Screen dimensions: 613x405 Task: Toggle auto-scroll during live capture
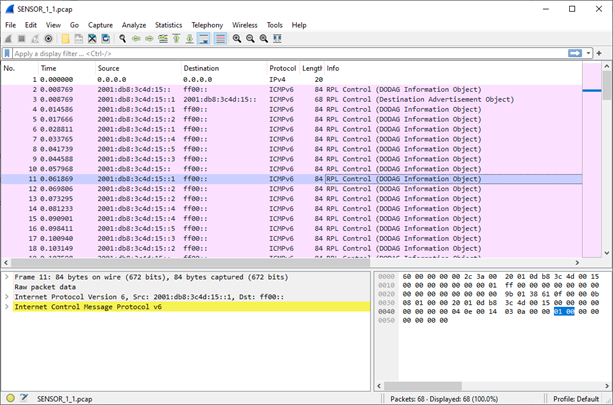(204, 39)
